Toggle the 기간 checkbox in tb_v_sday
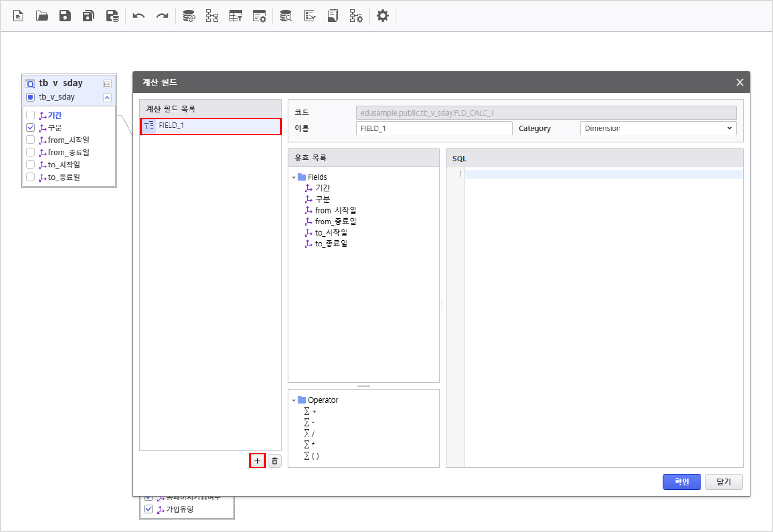773x532 pixels. 31,115
